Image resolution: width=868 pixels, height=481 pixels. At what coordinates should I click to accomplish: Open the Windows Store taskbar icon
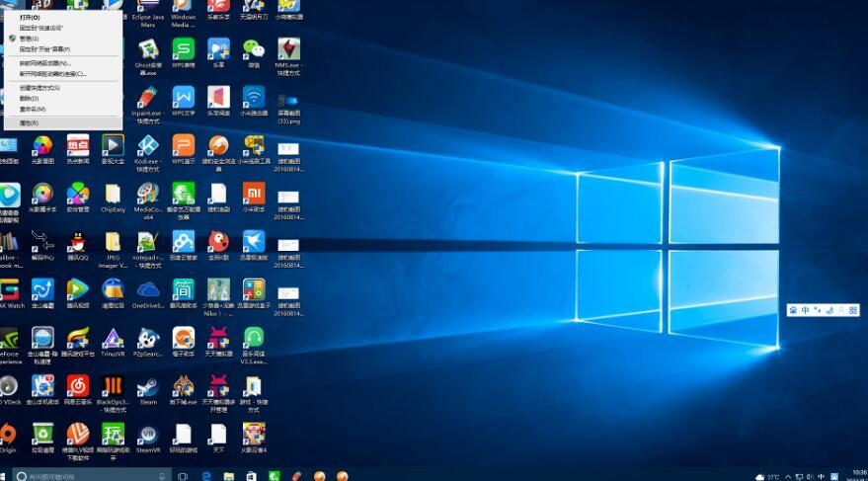click(252, 476)
